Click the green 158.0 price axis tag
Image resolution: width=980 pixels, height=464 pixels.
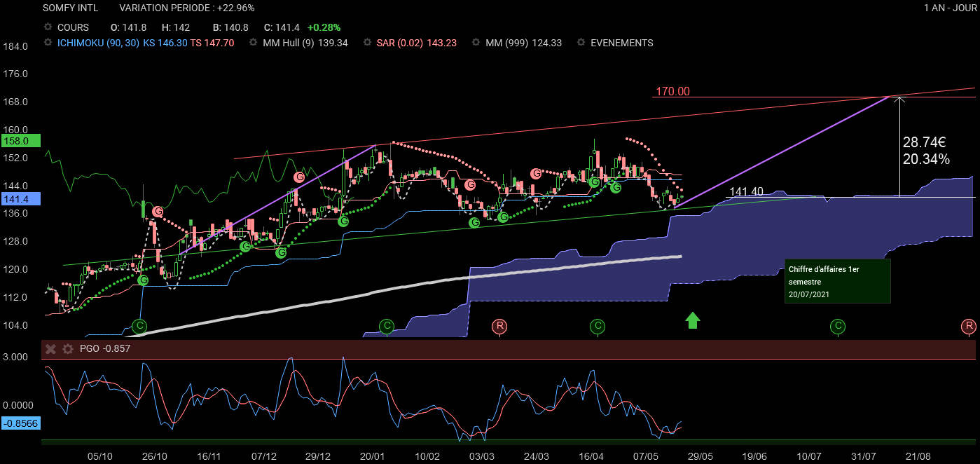tap(15, 141)
